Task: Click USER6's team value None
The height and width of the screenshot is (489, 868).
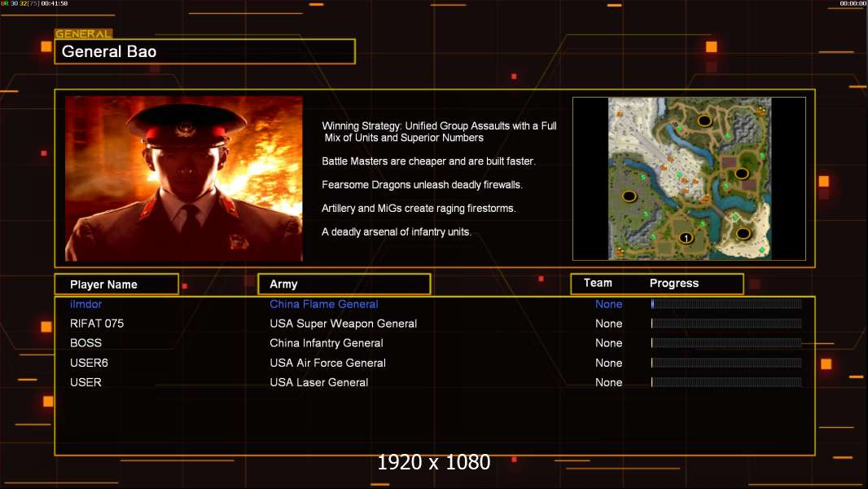Action: tap(609, 363)
